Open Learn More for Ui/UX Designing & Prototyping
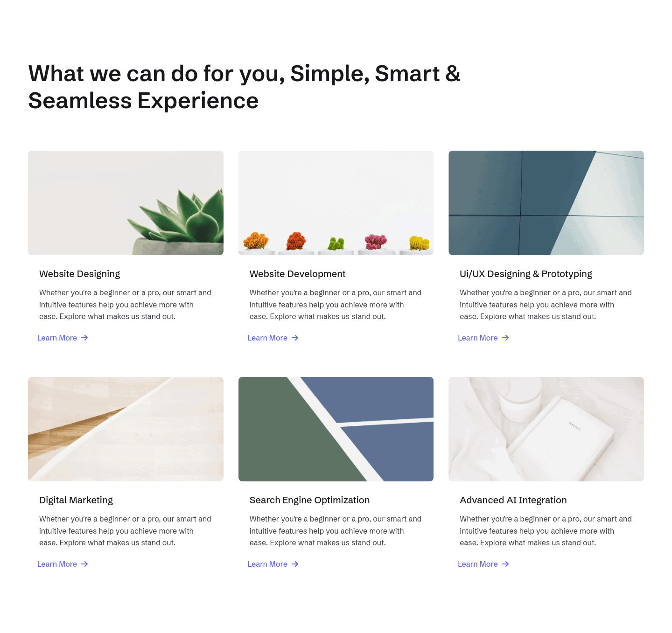 coord(483,338)
